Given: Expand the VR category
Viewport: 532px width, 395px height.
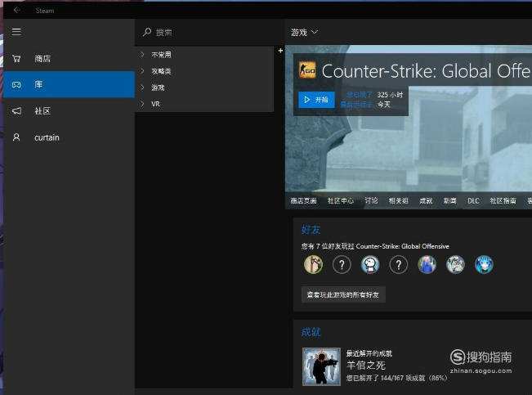Looking at the screenshot, I should (204, 104).
